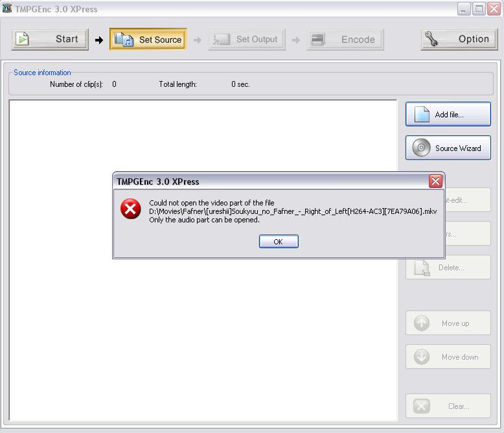Launch the Source Wizard
The height and width of the screenshot is (433, 504).
click(448, 148)
